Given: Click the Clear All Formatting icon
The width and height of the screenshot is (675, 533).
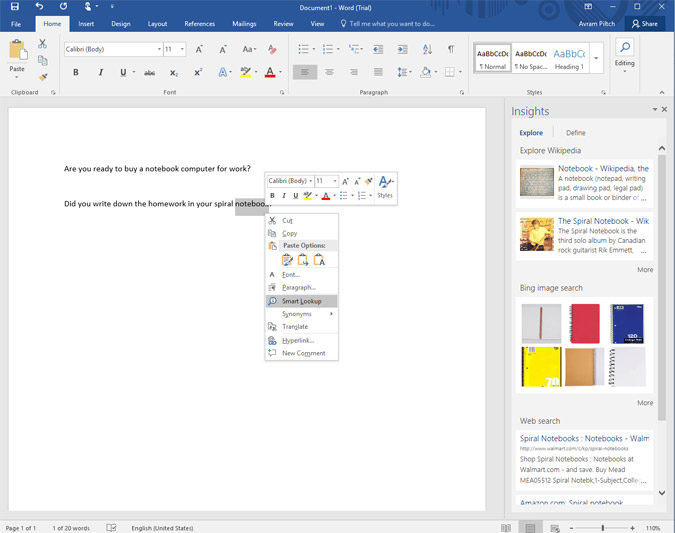Looking at the screenshot, I should click(x=272, y=49).
